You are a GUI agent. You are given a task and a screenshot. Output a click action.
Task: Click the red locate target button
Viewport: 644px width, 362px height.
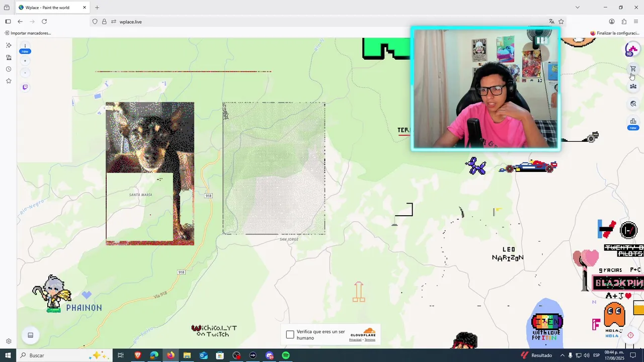tap(630, 335)
